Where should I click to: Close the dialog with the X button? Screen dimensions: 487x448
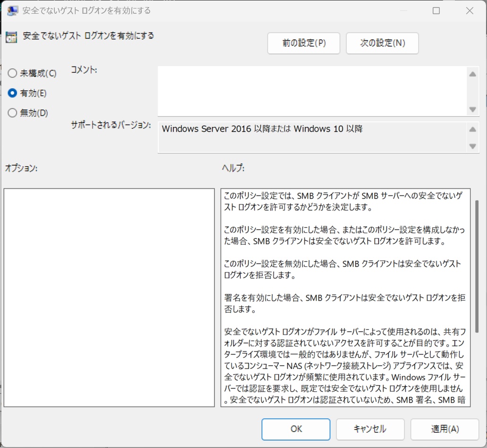pos(469,10)
